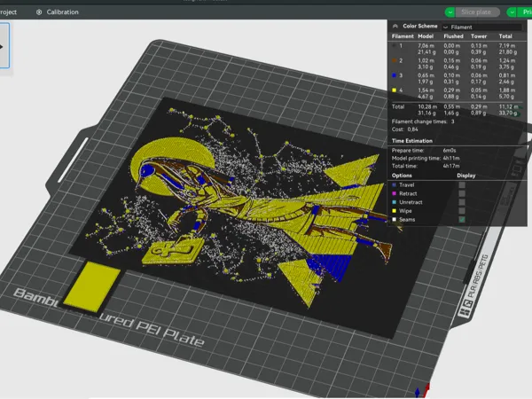
Task: Click the Filament change times value
Action: click(452, 121)
